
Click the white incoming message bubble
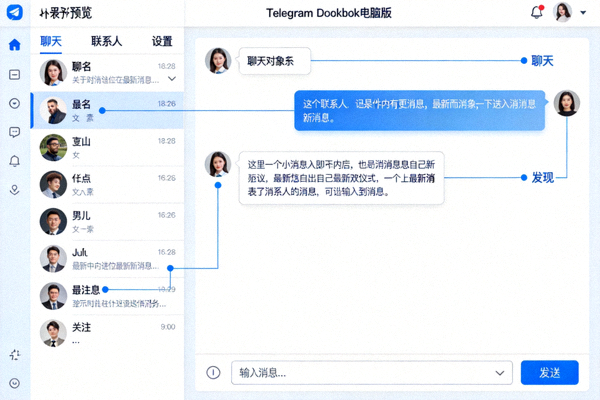[342, 178]
